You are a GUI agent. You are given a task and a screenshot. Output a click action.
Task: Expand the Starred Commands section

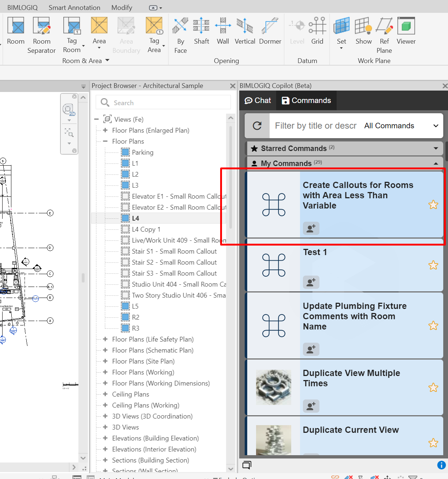(436, 148)
